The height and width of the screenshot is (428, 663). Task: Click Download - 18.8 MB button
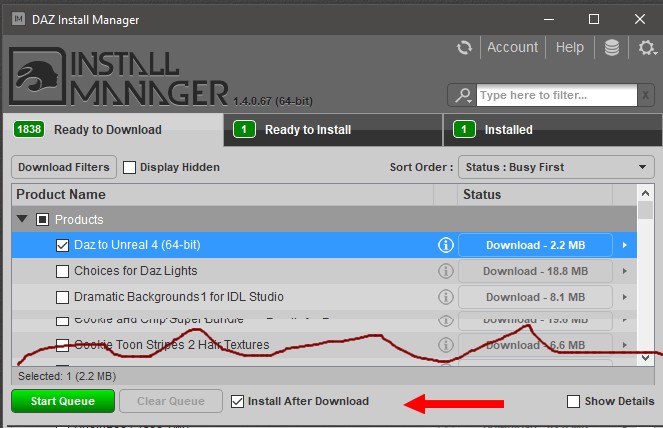click(535, 271)
